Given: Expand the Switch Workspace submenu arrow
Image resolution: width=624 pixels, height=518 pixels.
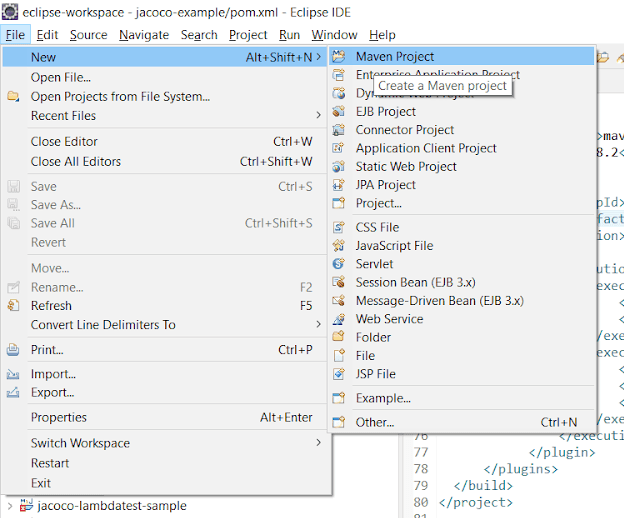Looking at the screenshot, I should pos(318,443).
